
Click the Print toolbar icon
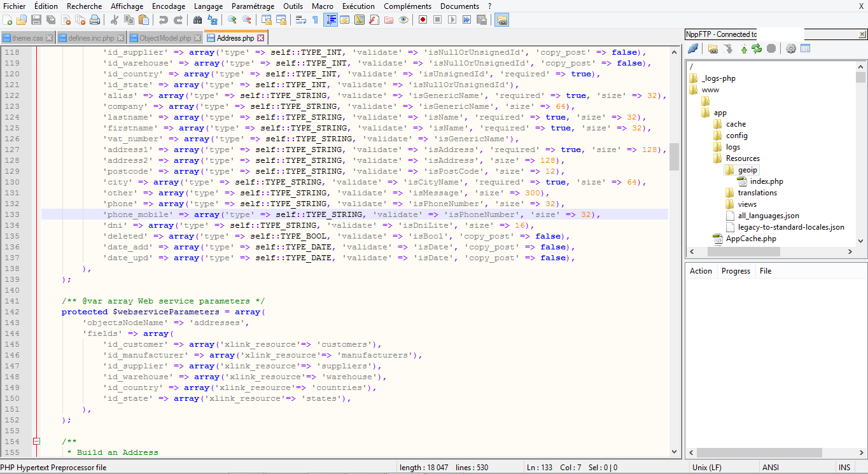pos(95,20)
